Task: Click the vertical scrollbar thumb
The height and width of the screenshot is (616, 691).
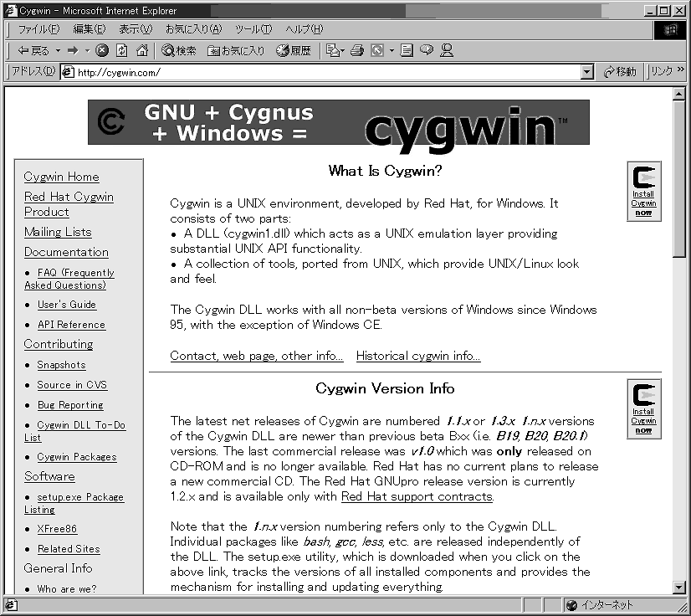Action: coord(679,178)
